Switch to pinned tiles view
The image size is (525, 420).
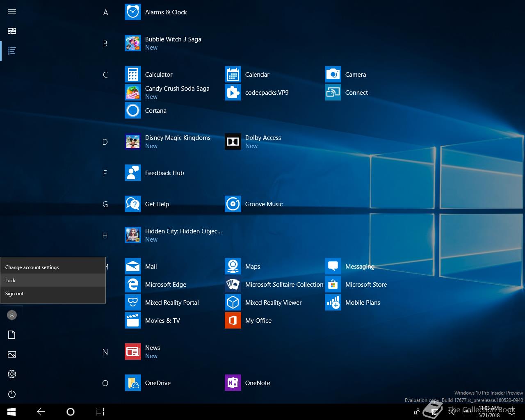coord(12,31)
